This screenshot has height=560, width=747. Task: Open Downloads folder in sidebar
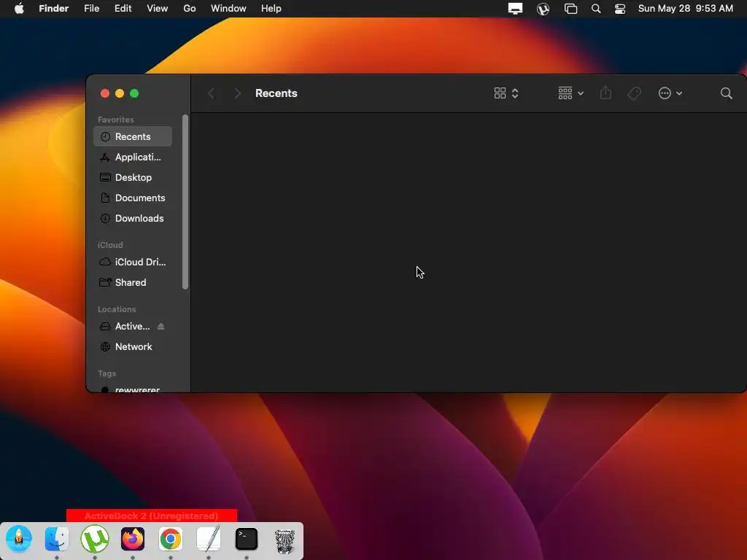[x=133, y=219]
